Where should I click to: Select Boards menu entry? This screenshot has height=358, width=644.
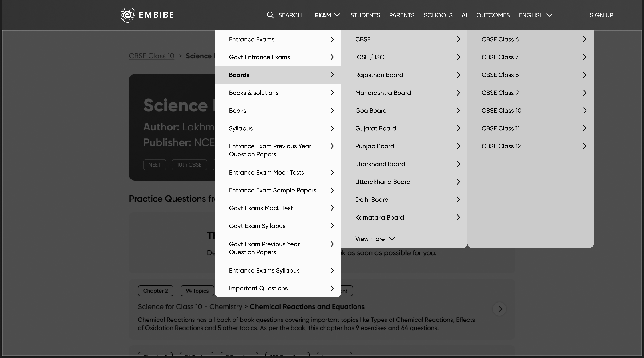(278, 75)
